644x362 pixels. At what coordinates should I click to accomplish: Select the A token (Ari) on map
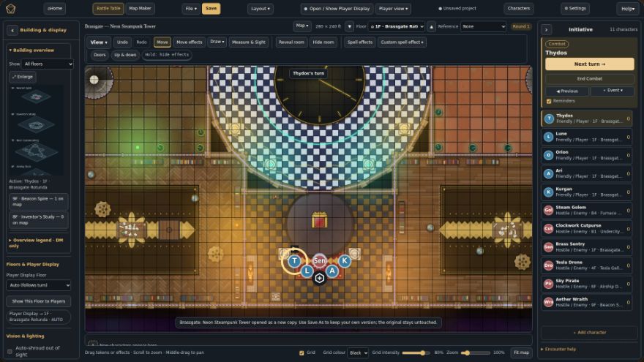coord(332,271)
